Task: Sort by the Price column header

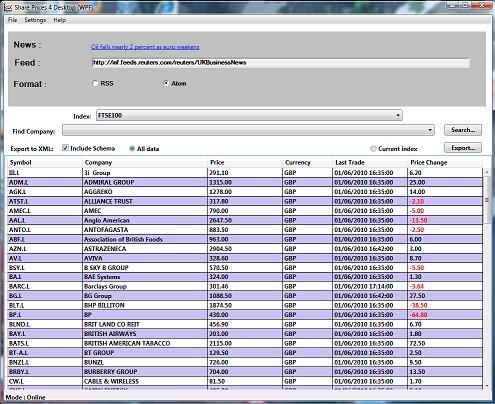Action: point(245,163)
